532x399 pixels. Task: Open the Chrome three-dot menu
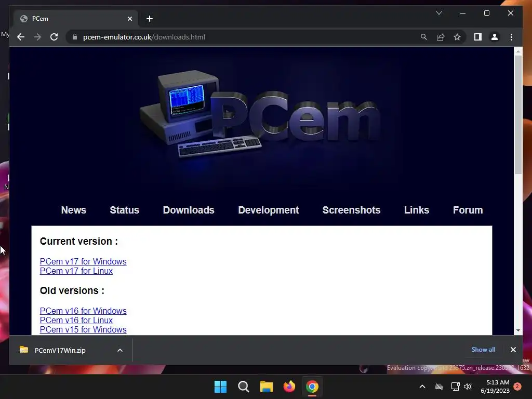[511, 37]
